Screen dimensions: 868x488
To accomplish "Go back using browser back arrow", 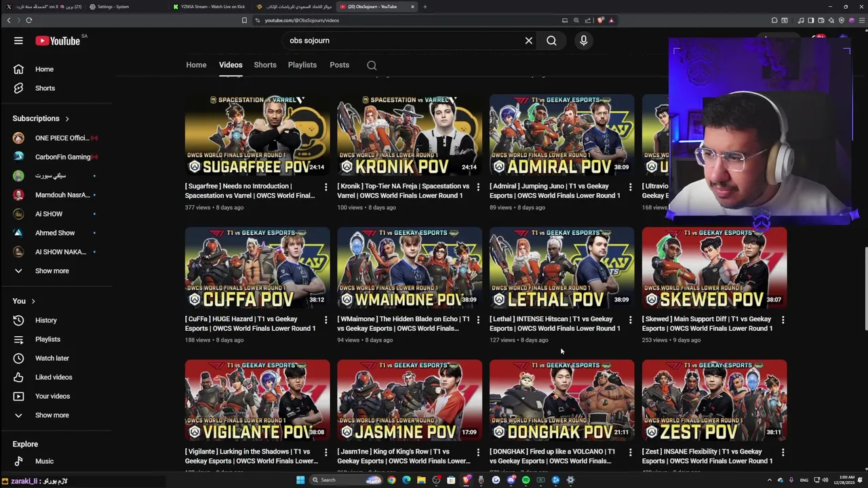I will pos(9,20).
